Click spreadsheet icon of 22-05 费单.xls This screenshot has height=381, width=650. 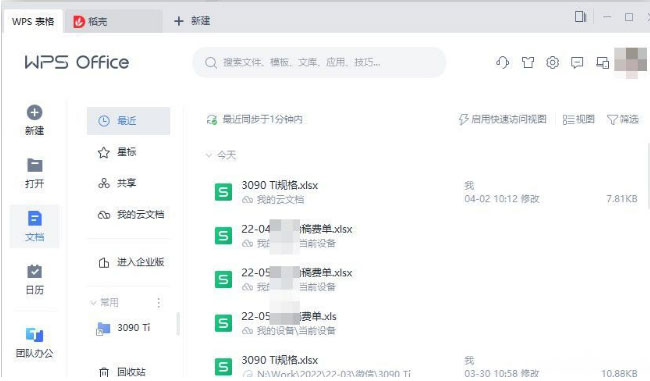[223, 323]
